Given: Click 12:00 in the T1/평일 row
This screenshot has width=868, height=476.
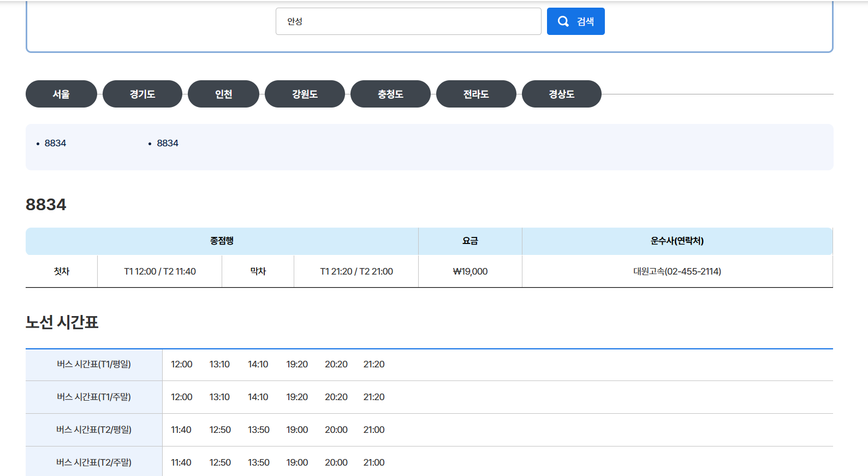Looking at the screenshot, I should (182, 364).
